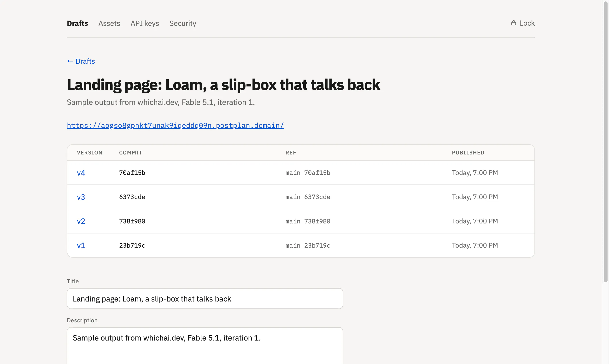
Task: Open version v3 link
Action: pyautogui.click(x=81, y=197)
